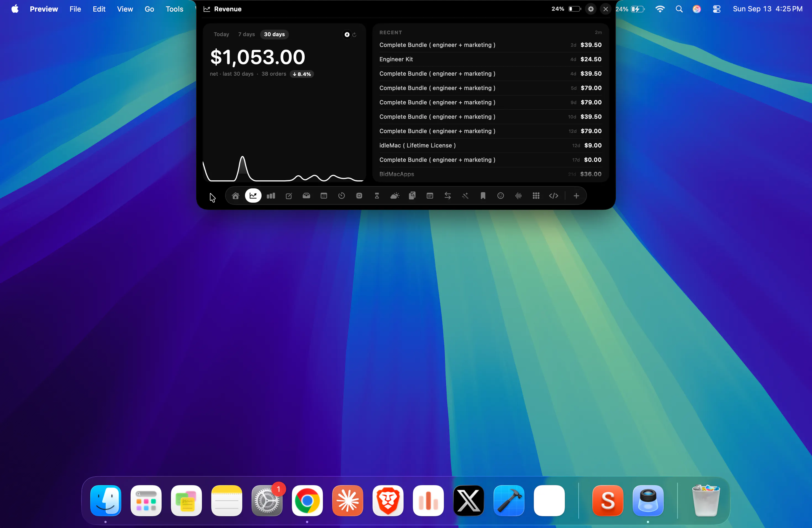Close the Revenue panel

[x=606, y=9]
